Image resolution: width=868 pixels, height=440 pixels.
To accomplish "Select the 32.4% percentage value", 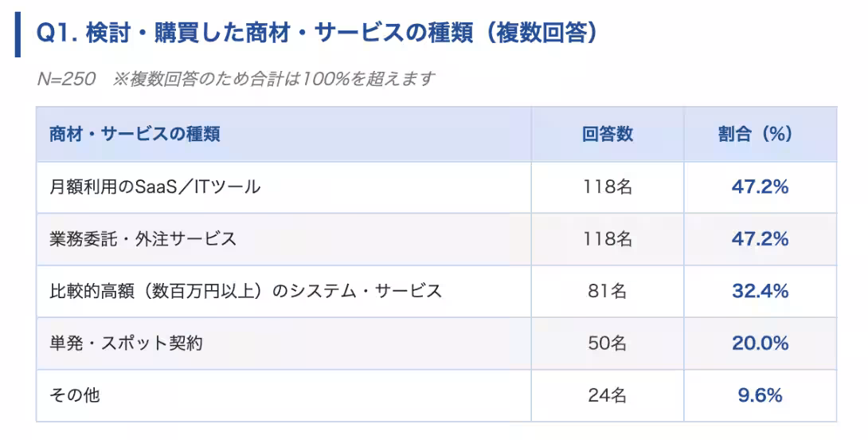I will click(x=760, y=291).
